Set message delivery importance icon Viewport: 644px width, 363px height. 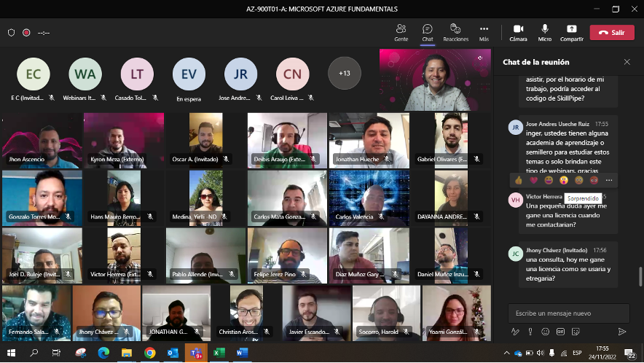[530, 332]
